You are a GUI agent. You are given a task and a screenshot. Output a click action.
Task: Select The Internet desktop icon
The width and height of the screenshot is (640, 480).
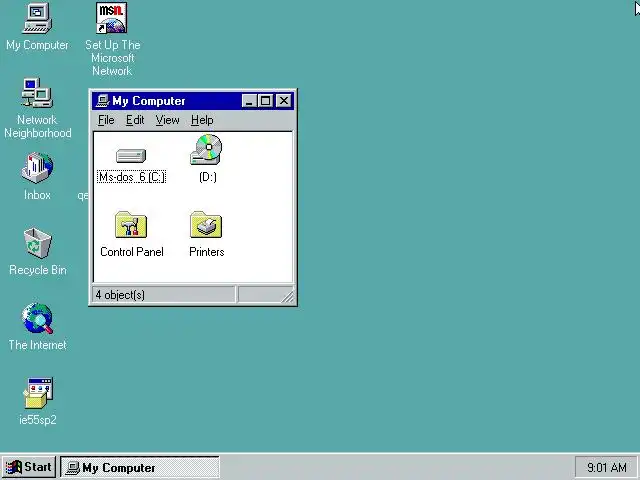click(x=37, y=318)
